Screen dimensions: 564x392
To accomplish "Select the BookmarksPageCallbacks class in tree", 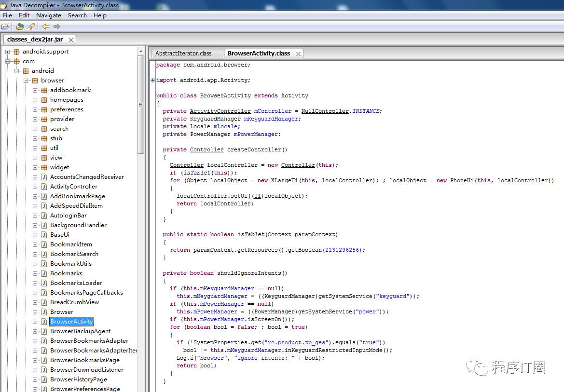I will point(86,293).
